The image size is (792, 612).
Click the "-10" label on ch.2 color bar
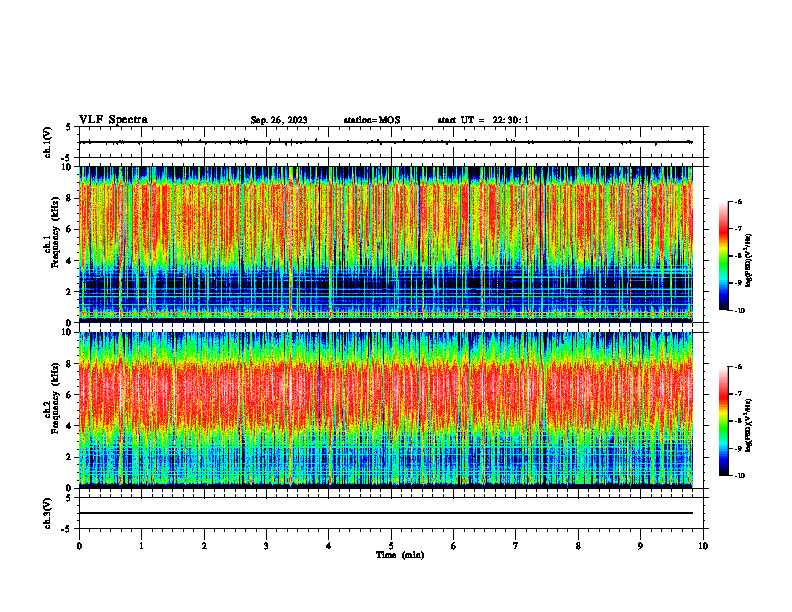(739, 476)
